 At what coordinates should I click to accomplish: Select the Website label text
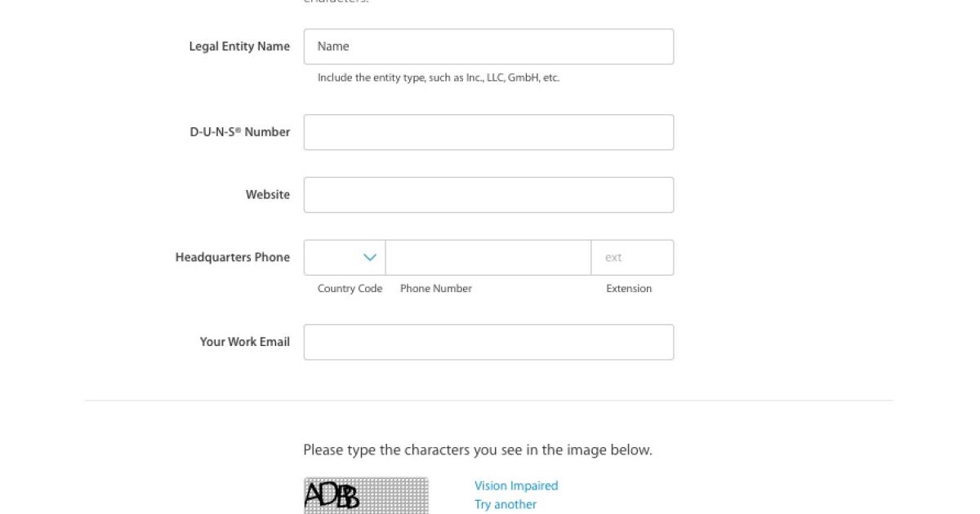pos(268,195)
